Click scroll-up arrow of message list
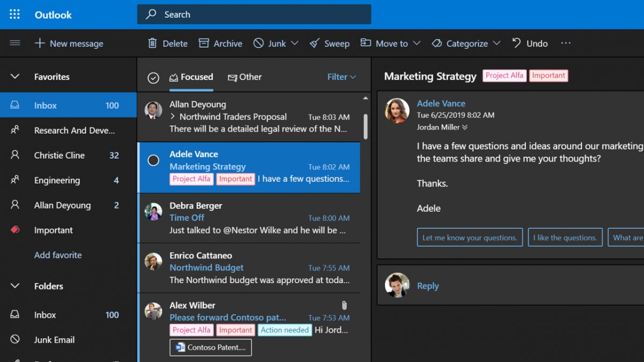The height and width of the screenshot is (362, 644). coord(365,98)
